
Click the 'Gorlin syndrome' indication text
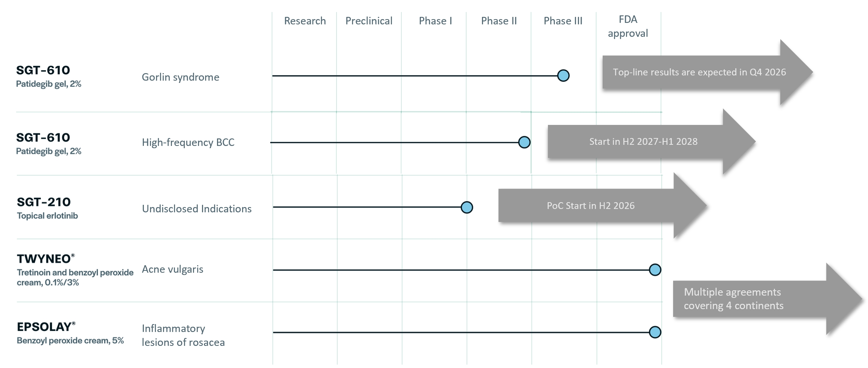(x=180, y=77)
